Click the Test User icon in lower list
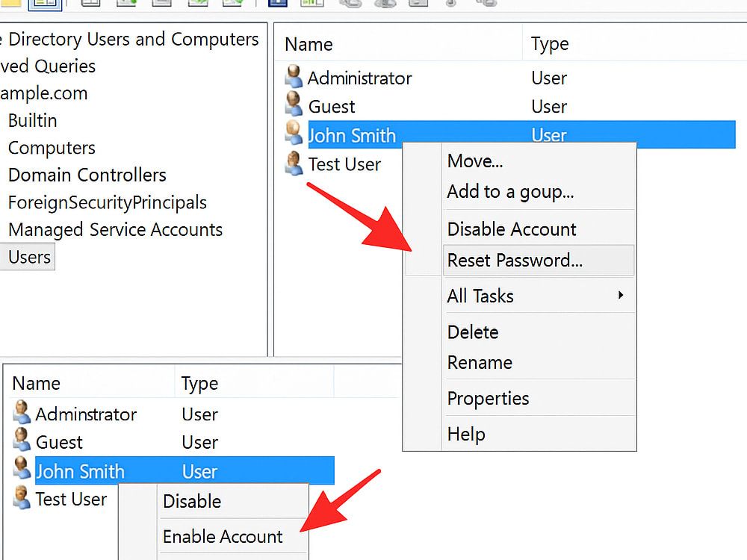747x560 pixels. pyautogui.click(x=22, y=497)
